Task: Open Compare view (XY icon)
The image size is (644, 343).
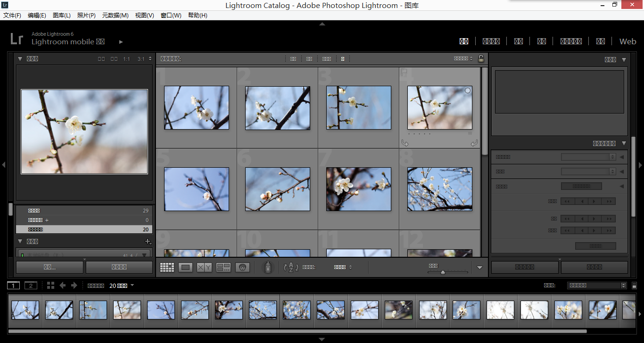Action: point(204,268)
